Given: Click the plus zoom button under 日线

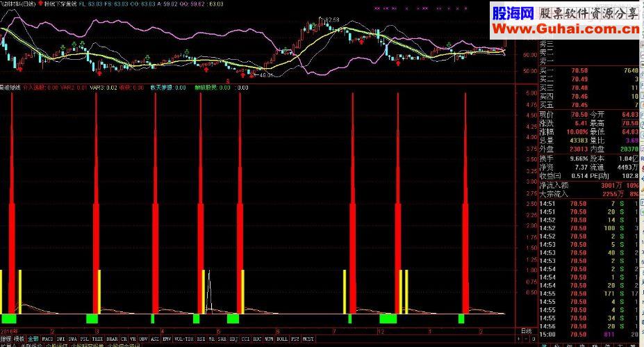Looking at the screenshot, I should pyautogui.click(x=519, y=339).
